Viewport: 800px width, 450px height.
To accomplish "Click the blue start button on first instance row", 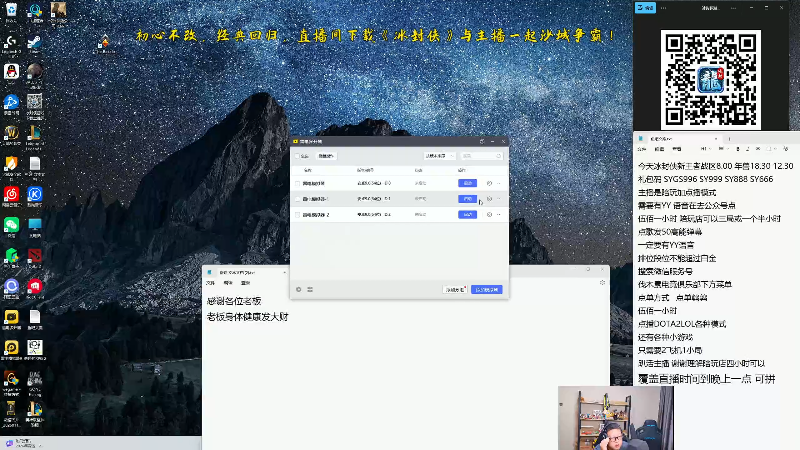I will tap(467, 183).
